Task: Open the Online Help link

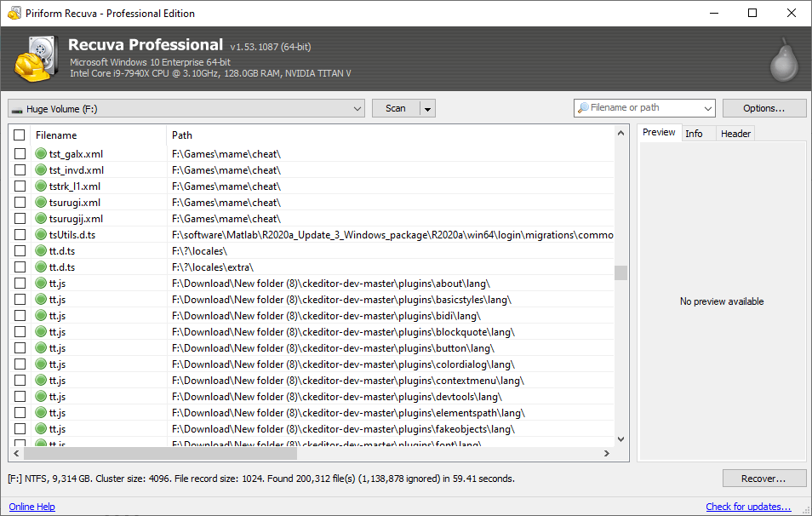Action: pos(31,507)
